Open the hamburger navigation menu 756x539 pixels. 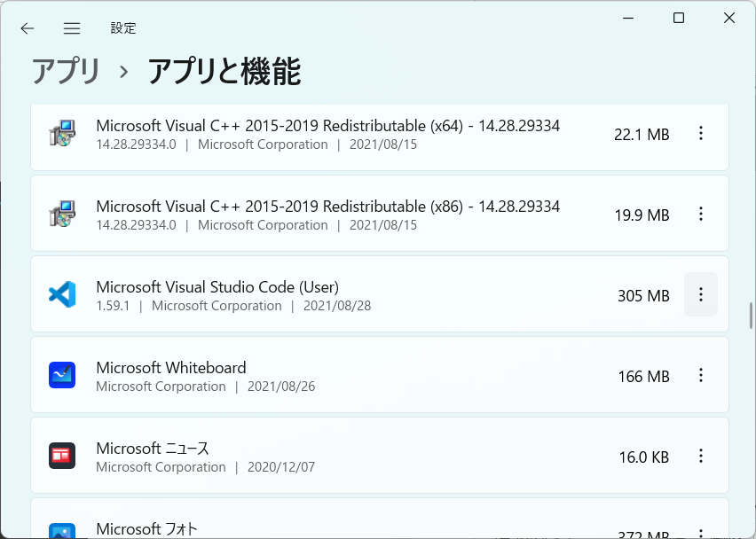pos(72,28)
